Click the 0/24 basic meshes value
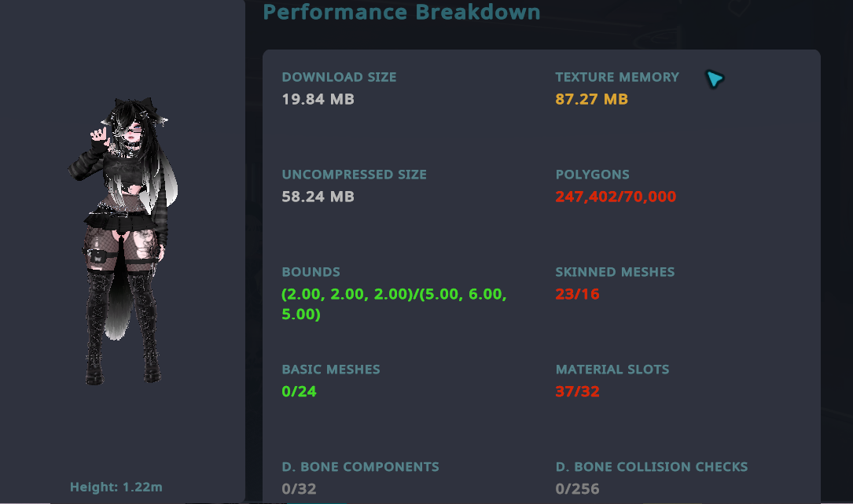This screenshot has height=504, width=853. point(299,392)
